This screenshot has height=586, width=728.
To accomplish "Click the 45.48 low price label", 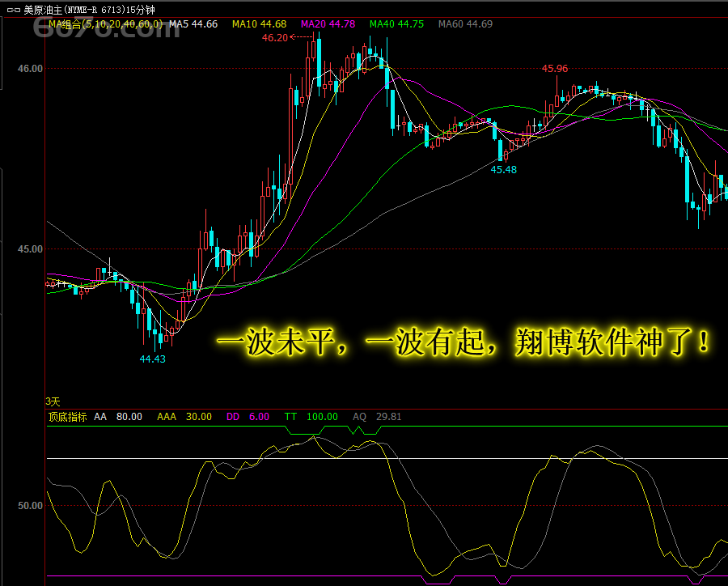I will [x=503, y=170].
